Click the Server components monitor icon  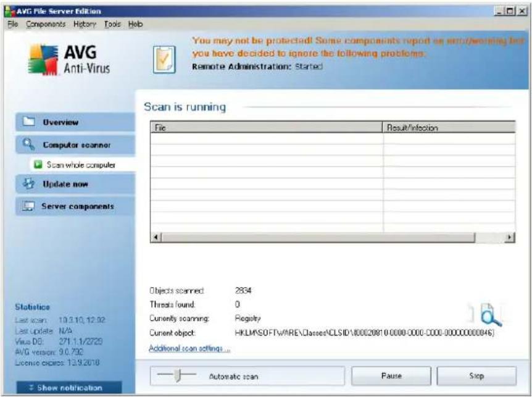tap(28, 206)
